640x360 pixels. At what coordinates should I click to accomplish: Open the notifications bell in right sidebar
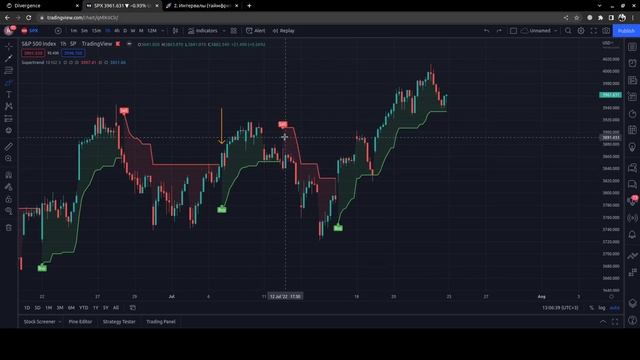(x=632, y=235)
